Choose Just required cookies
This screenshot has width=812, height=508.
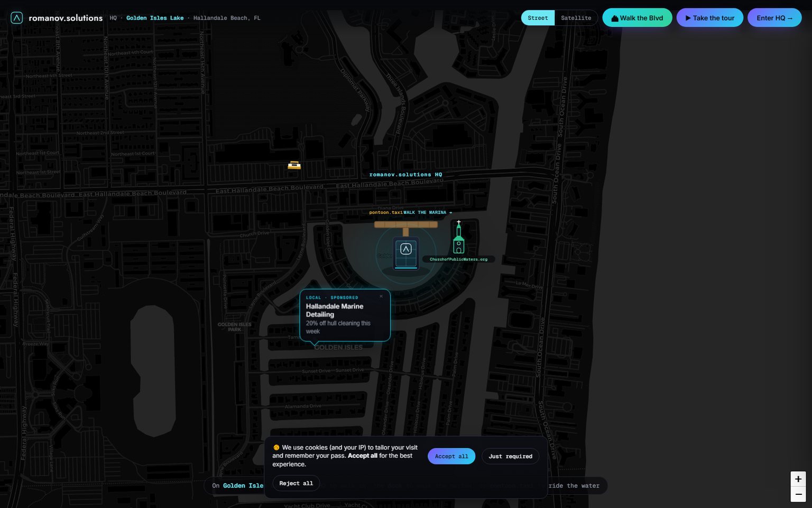[510, 456]
